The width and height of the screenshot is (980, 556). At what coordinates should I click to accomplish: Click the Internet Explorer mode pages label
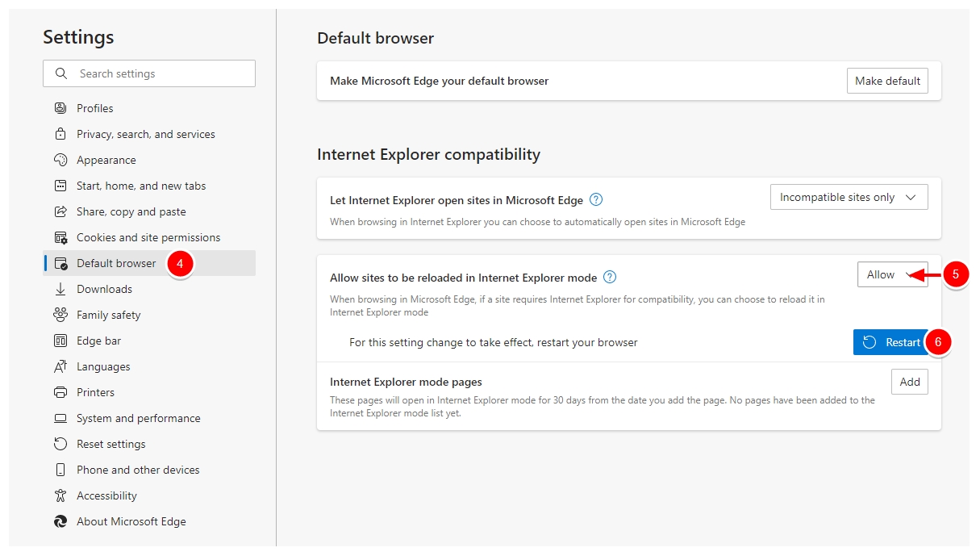[406, 382]
